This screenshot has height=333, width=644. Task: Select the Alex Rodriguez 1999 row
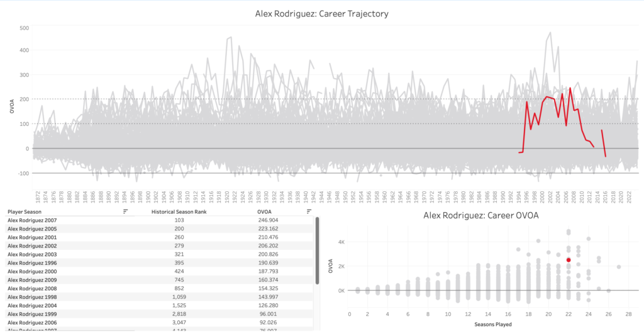pyautogui.click(x=159, y=314)
